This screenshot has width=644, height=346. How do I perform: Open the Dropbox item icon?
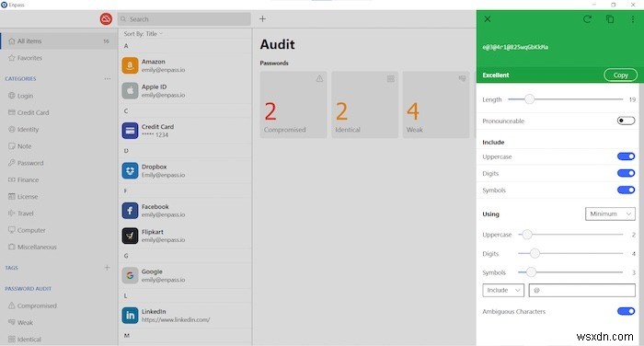click(x=130, y=170)
